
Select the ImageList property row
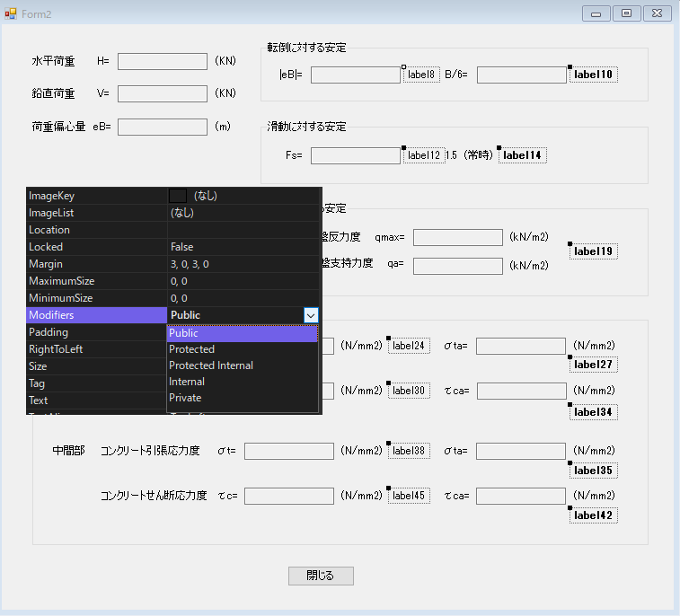(x=174, y=213)
